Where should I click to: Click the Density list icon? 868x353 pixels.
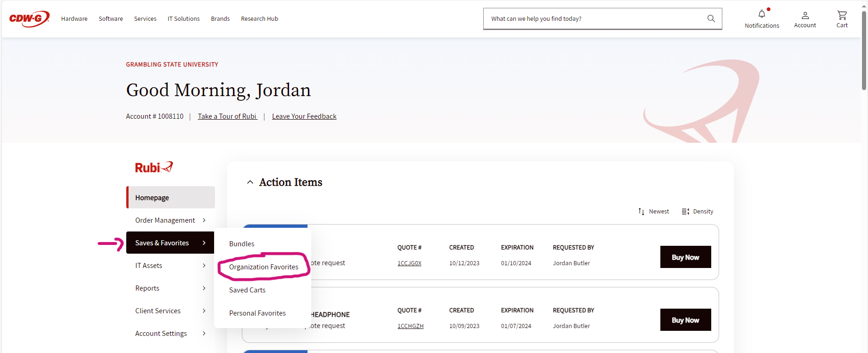685,211
